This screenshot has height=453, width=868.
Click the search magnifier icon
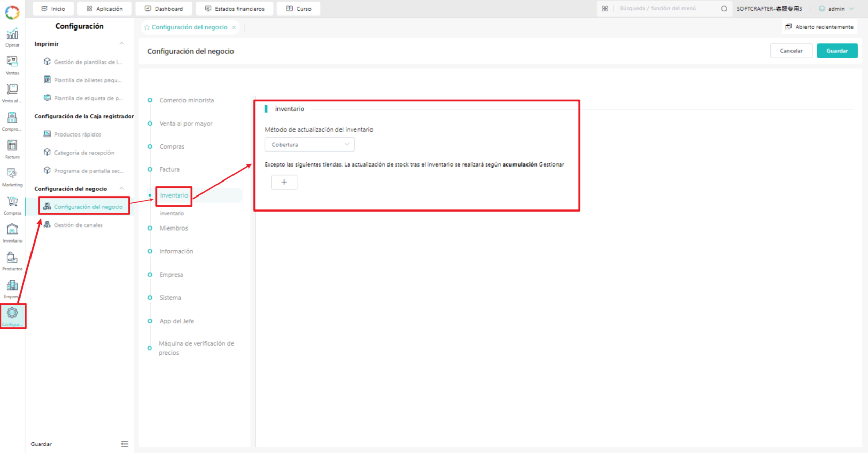click(x=724, y=8)
